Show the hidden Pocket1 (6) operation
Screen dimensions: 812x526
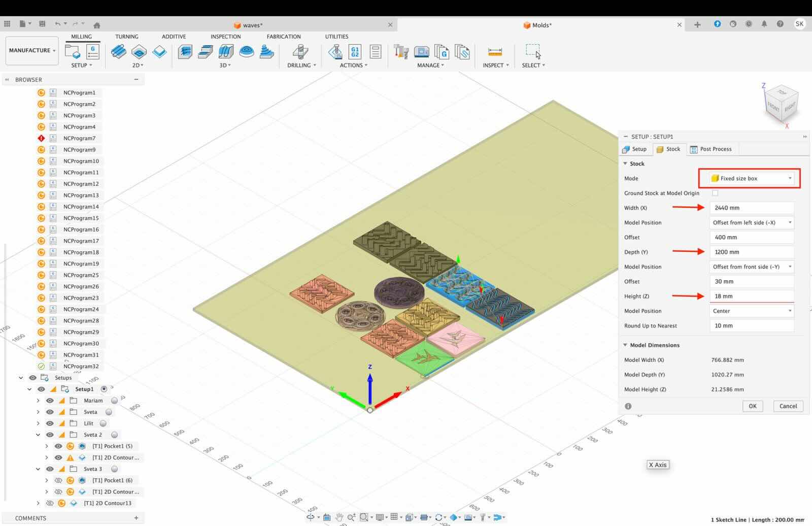[58, 480]
